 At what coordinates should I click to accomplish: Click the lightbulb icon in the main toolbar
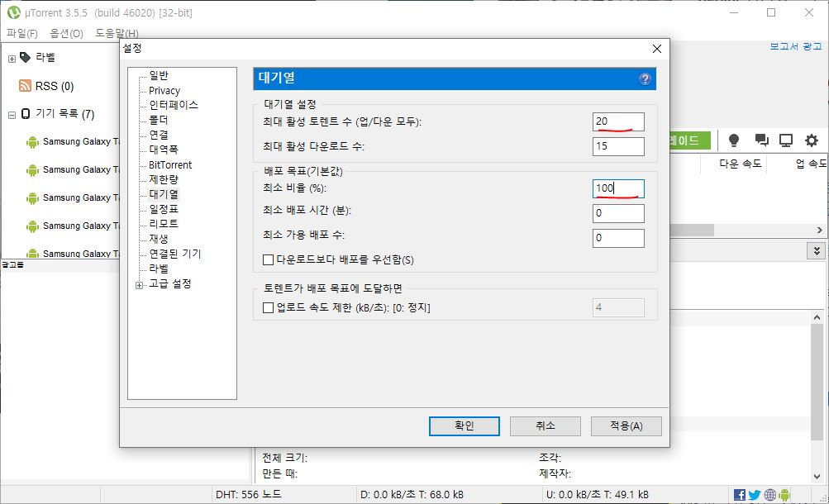(x=733, y=140)
